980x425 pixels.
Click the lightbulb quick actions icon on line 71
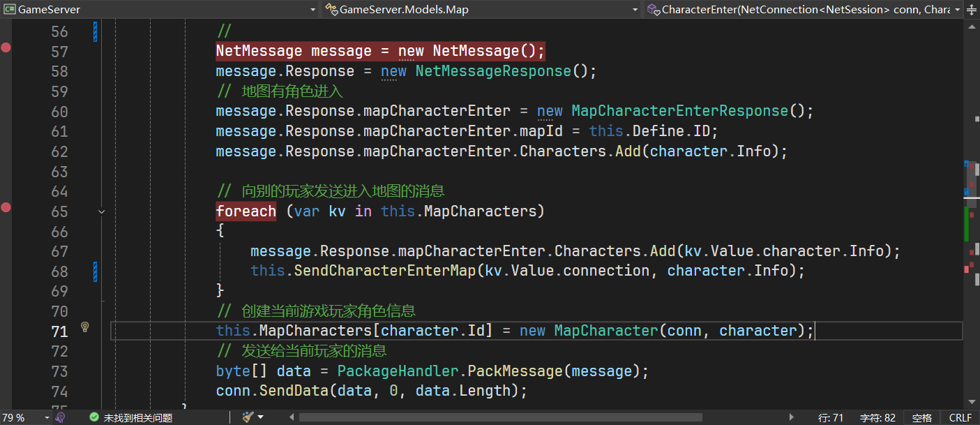85,327
